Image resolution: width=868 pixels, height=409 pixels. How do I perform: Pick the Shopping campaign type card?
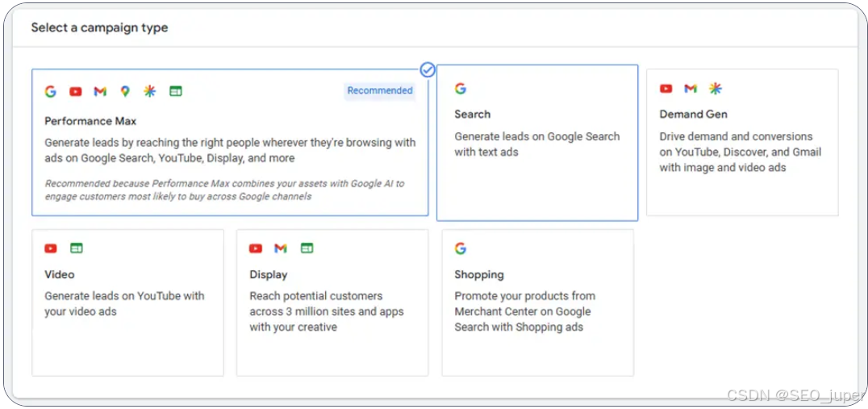(537, 303)
